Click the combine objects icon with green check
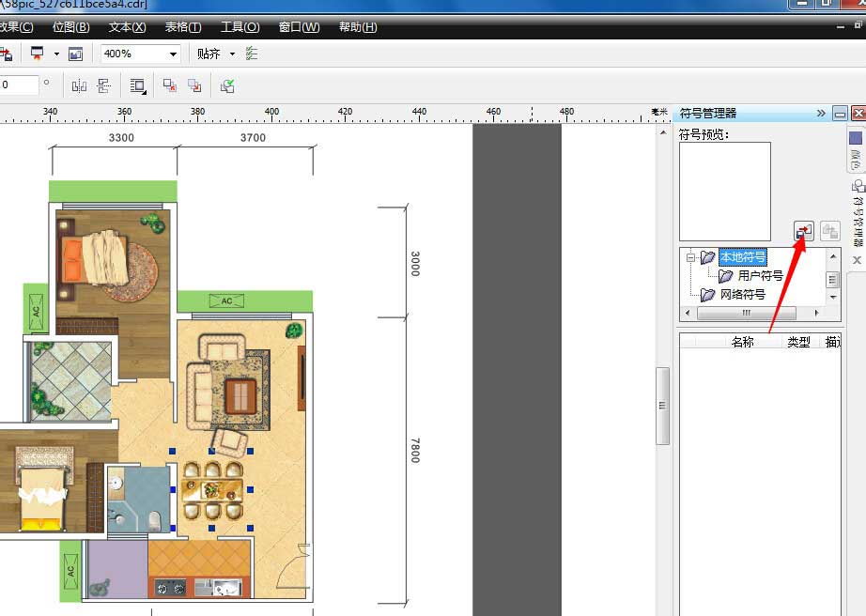This screenshot has height=616, width=866. tap(227, 85)
